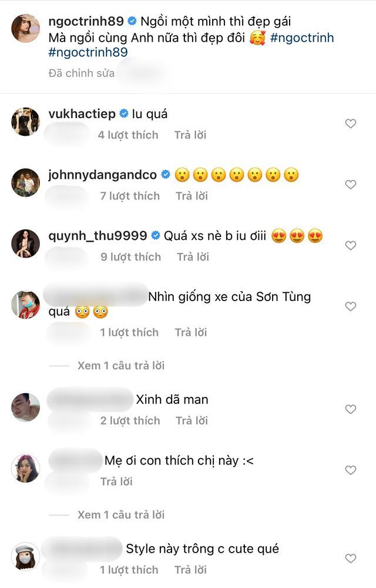Like quynh_thu9999's comment with heart icon
Image resolution: width=376 pixels, height=588 pixels.
(351, 243)
